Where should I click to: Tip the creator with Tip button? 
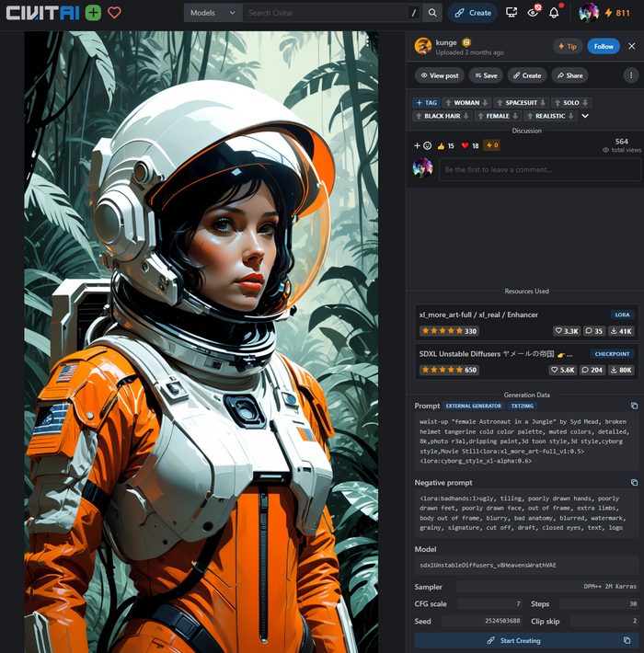568,46
